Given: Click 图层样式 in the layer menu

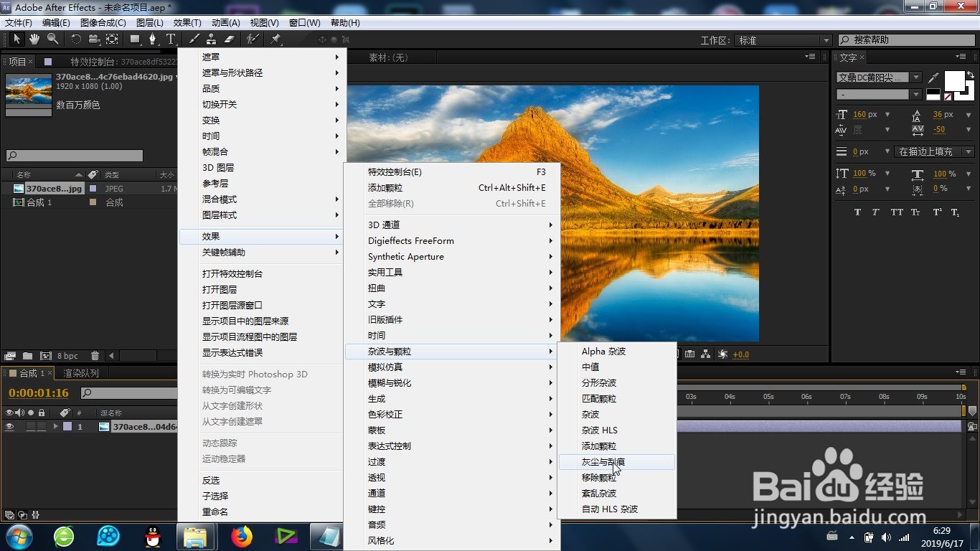Looking at the screenshot, I should pyautogui.click(x=260, y=215).
